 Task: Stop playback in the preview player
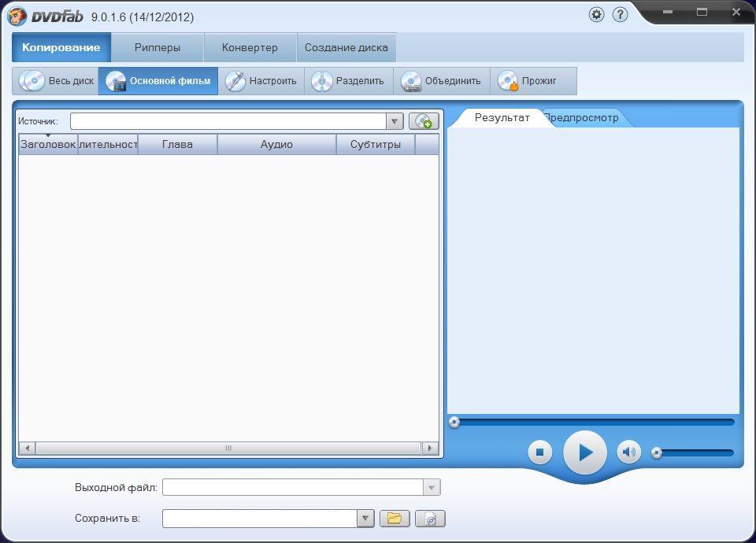(x=540, y=452)
